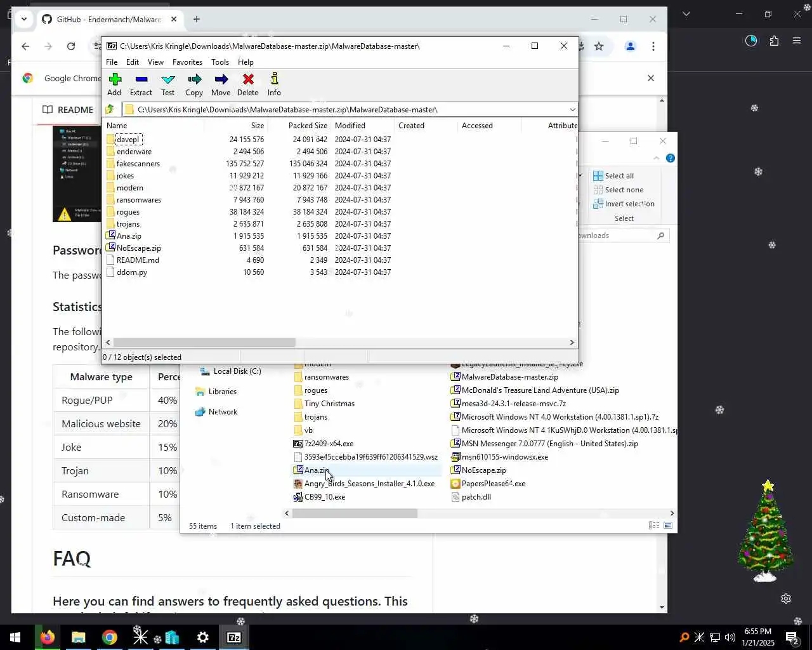The width and height of the screenshot is (812, 650).
Task: Run Test from the 7-Zip toolbar
Action: [167, 84]
